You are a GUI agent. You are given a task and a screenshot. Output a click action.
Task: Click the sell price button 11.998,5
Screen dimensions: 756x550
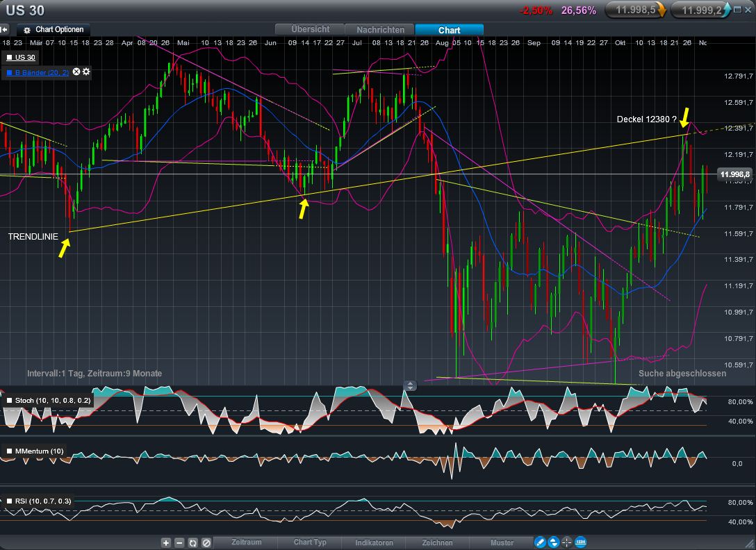pos(636,10)
